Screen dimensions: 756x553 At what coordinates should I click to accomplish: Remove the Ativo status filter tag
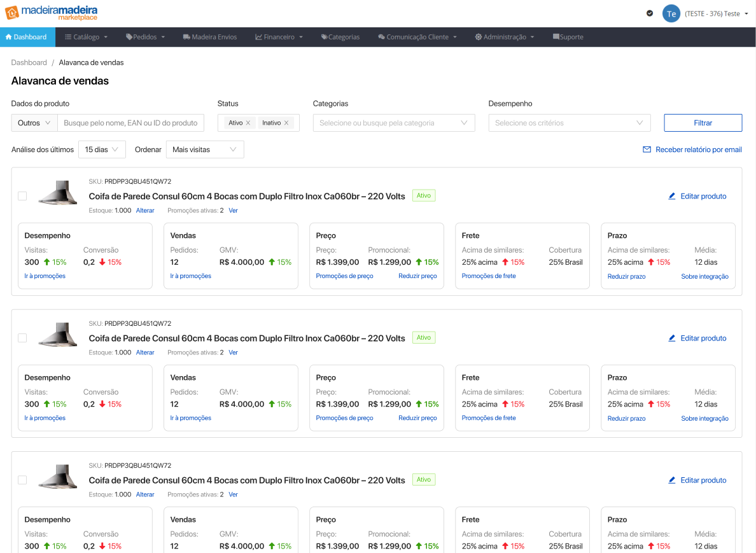248,123
